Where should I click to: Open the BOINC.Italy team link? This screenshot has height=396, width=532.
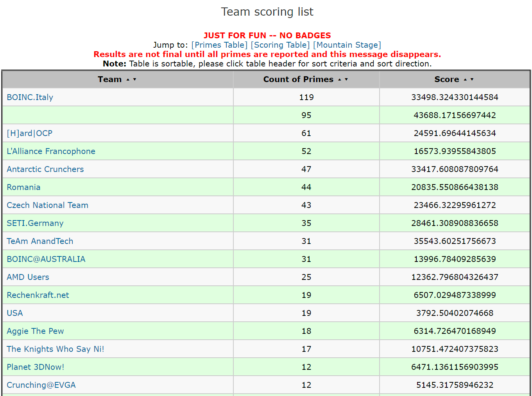[x=30, y=97]
